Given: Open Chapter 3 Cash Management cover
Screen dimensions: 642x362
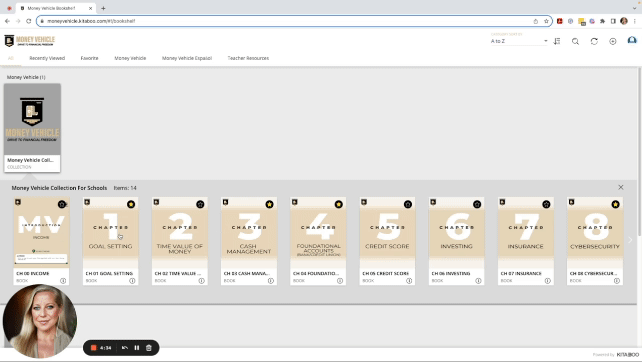Looking at the screenshot, I should point(249,232).
